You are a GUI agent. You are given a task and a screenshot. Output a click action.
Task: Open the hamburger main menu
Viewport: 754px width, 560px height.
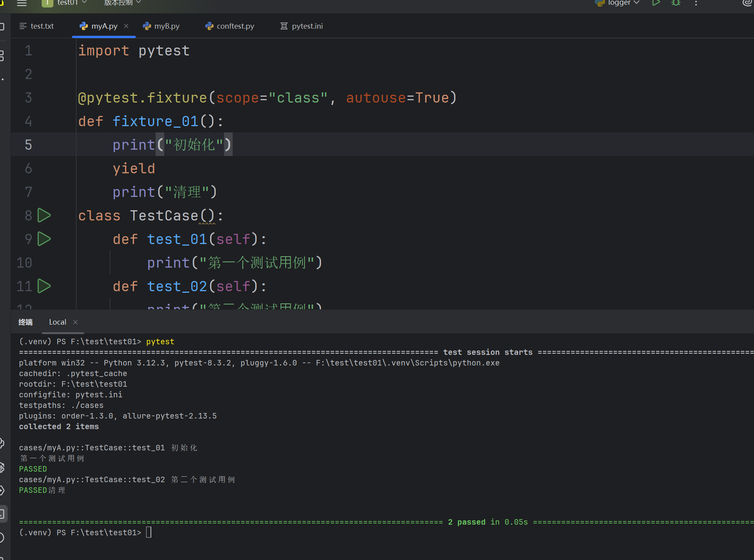(x=22, y=3)
